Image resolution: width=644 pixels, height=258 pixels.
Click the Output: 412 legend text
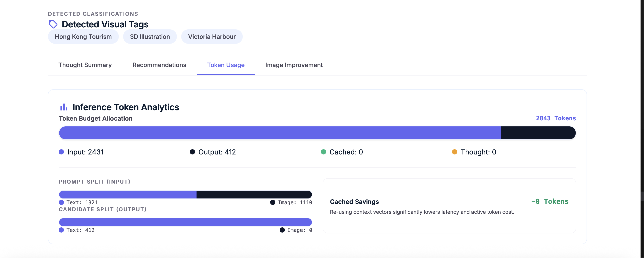(x=217, y=152)
